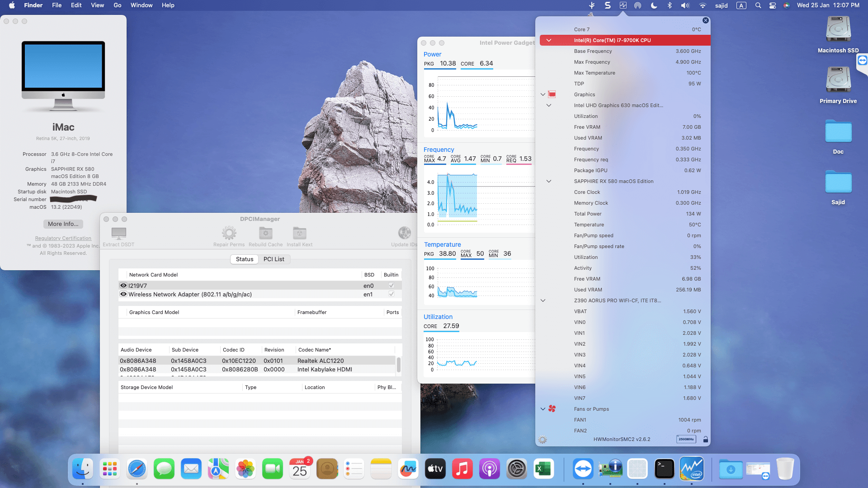This screenshot has width=868, height=488.
Task: Click audio device table scrollbar
Action: coord(398,365)
